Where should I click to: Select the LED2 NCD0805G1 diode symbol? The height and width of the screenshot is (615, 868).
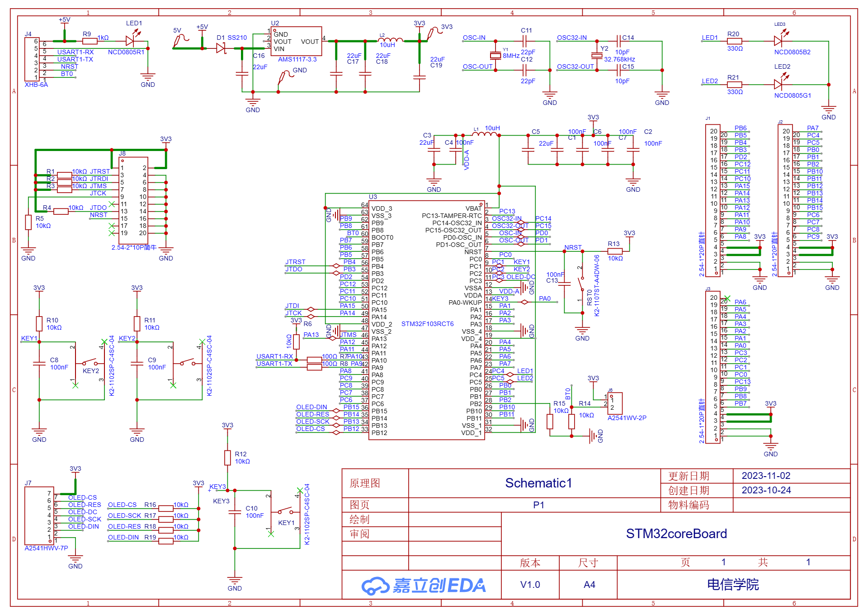[x=778, y=84]
